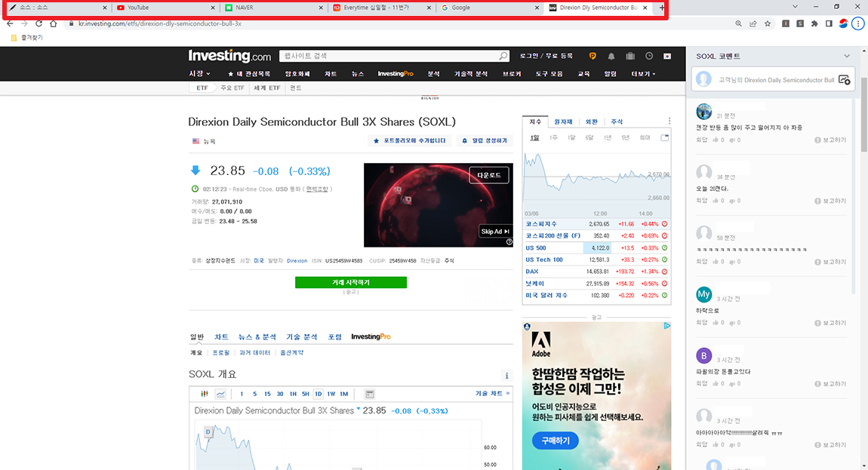Navigate back in browser
Image resolution: width=868 pixels, height=470 pixels.
pyautogui.click(x=10, y=24)
